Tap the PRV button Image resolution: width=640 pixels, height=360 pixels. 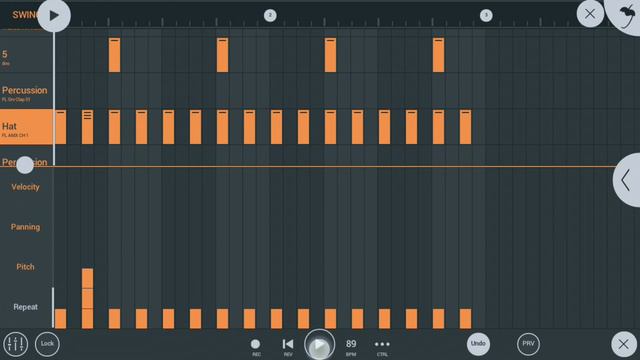pyautogui.click(x=528, y=344)
